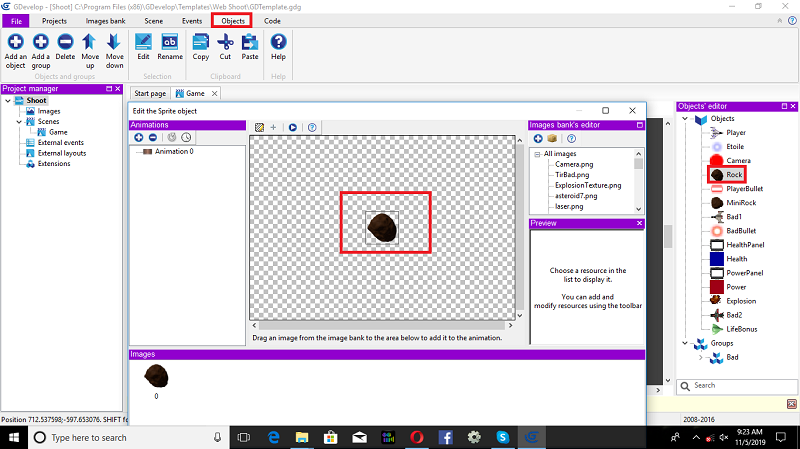Open Microsoft Edge from the taskbar

tap(273, 438)
